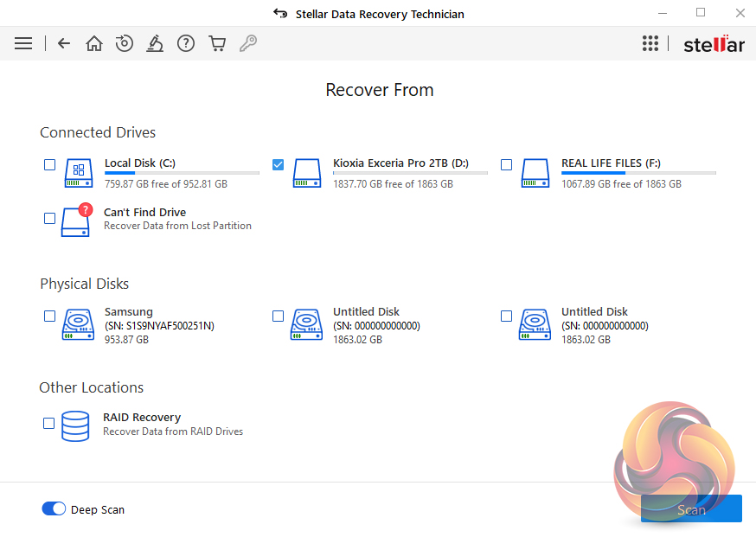The width and height of the screenshot is (756, 537).
Task: Click the Local Disk (C:) drive icon
Action: coord(79,173)
